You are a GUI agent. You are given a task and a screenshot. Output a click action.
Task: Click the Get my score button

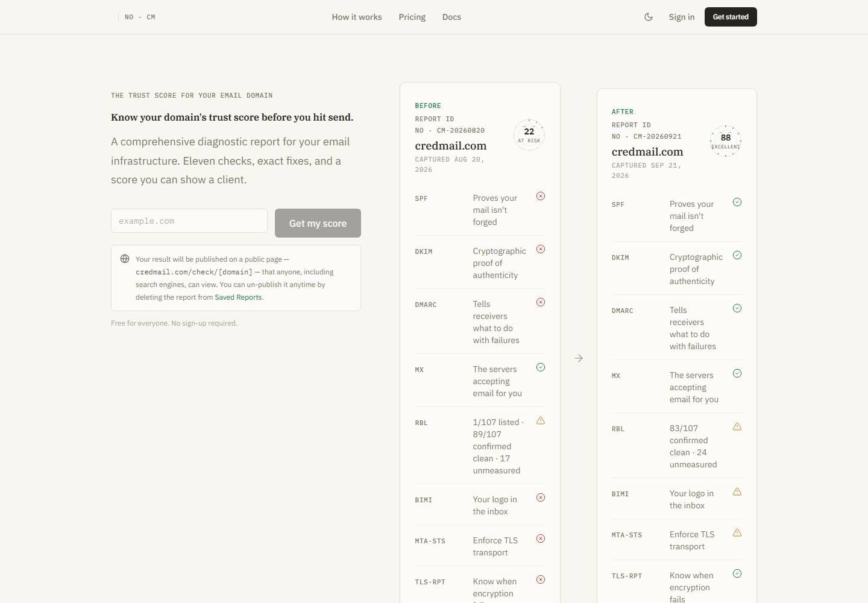(x=318, y=223)
